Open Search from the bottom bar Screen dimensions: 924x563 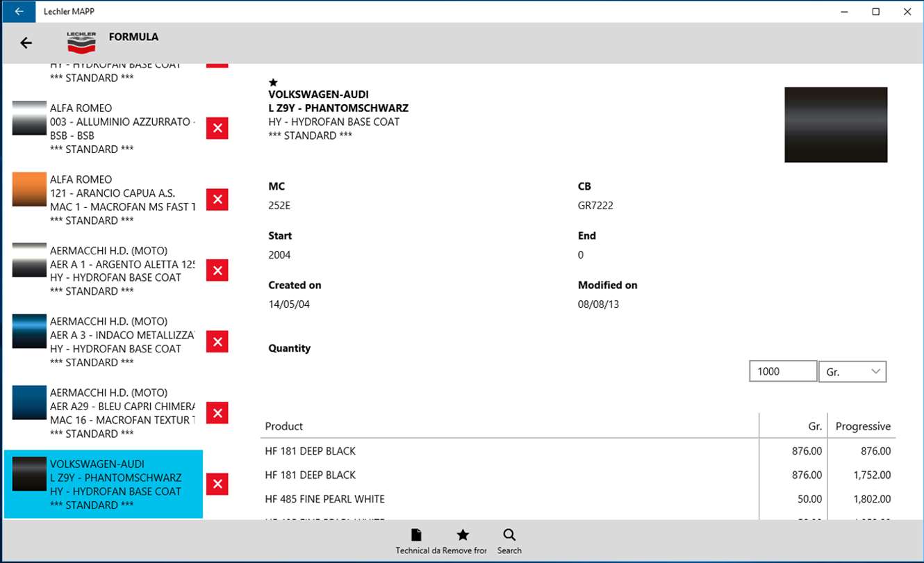pos(509,541)
